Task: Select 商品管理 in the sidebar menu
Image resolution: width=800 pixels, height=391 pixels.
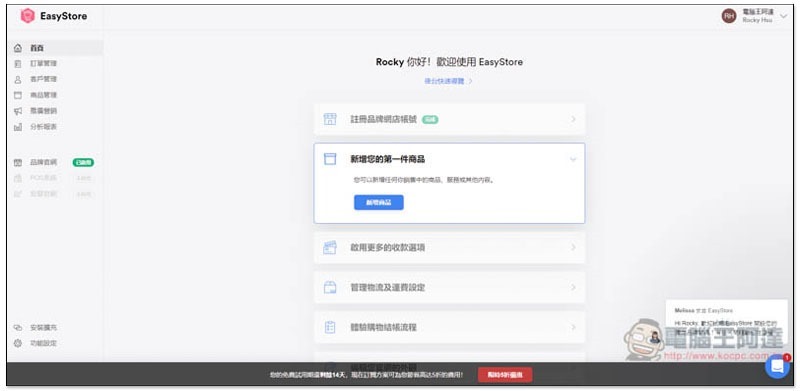Action: click(x=43, y=95)
